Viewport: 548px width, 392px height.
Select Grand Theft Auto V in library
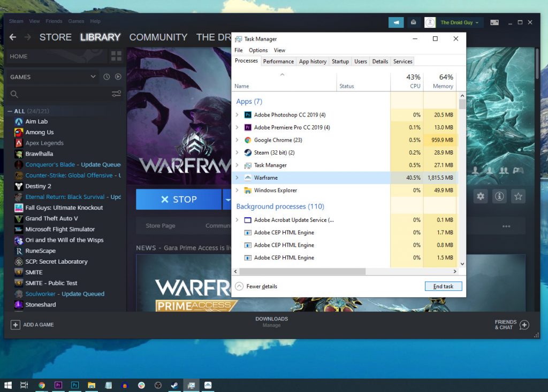coord(52,218)
